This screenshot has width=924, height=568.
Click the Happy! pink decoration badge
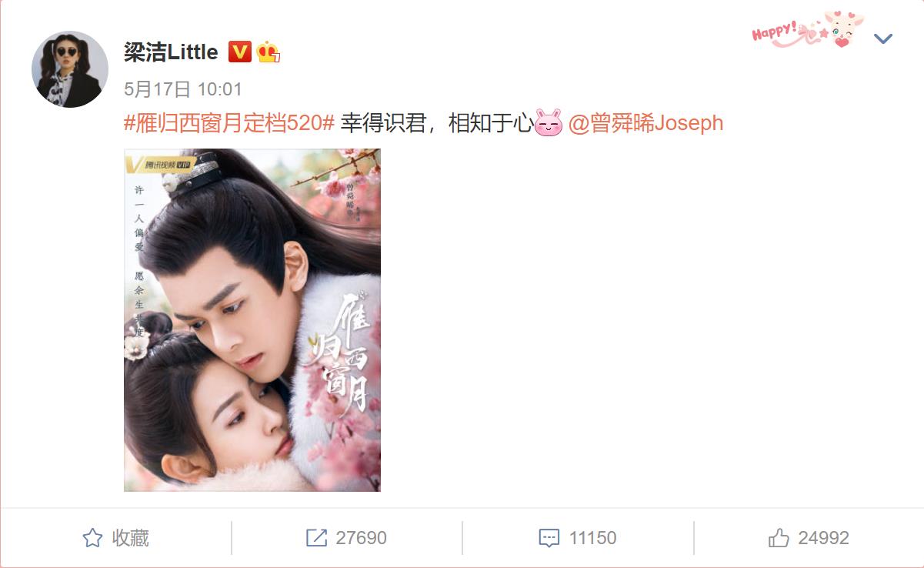[x=808, y=31]
